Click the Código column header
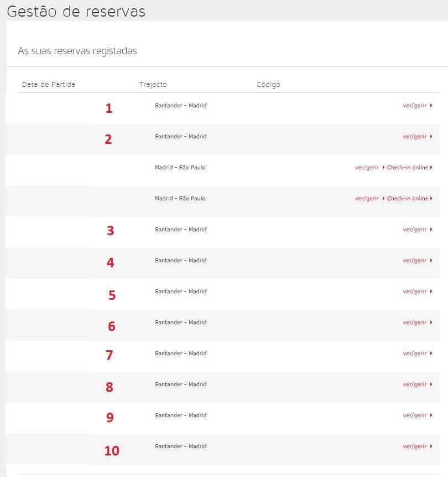This screenshot has height=477, width=448. pos(268,85)
